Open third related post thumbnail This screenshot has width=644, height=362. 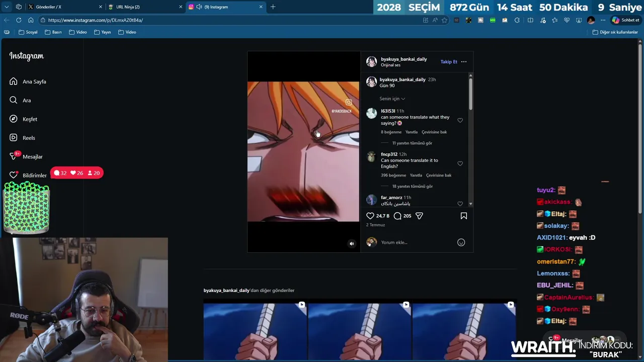tap(464, 331)
